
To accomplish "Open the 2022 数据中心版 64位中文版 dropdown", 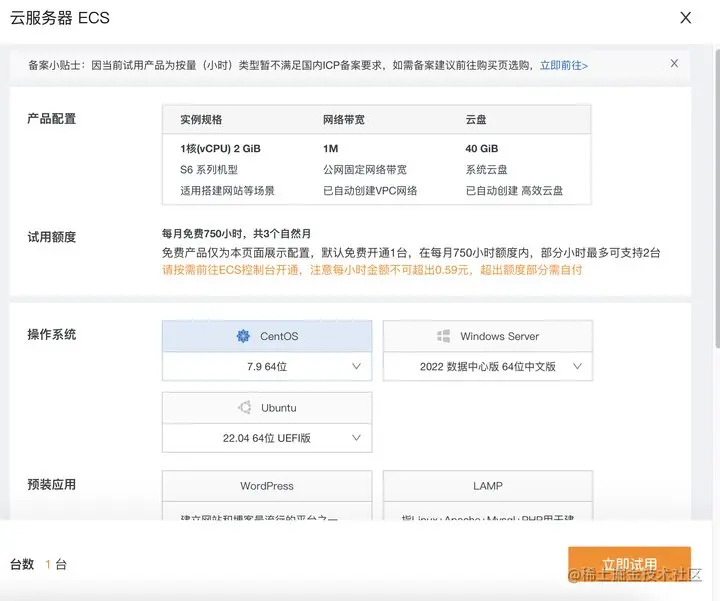I will 488,366.
